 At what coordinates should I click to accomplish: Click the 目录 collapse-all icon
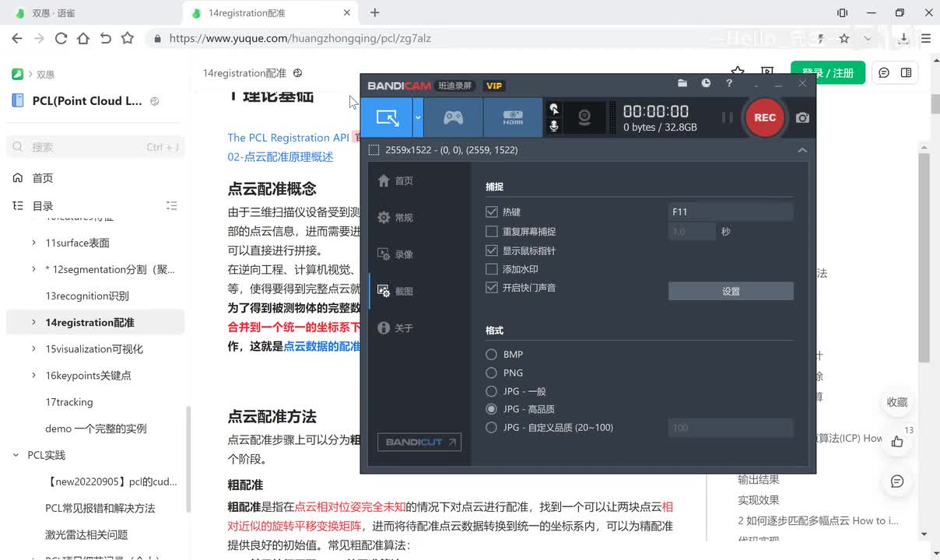pyautogui.click(x=172, y=206)
